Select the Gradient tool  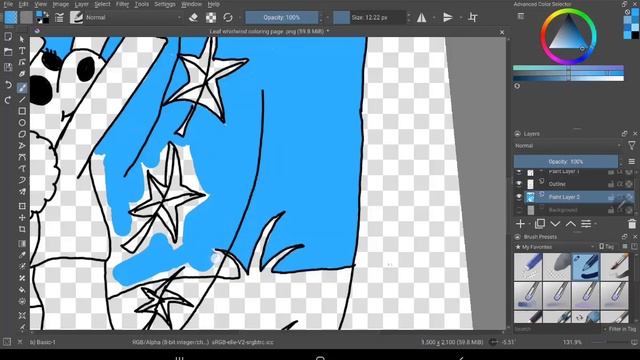point(22,244)
